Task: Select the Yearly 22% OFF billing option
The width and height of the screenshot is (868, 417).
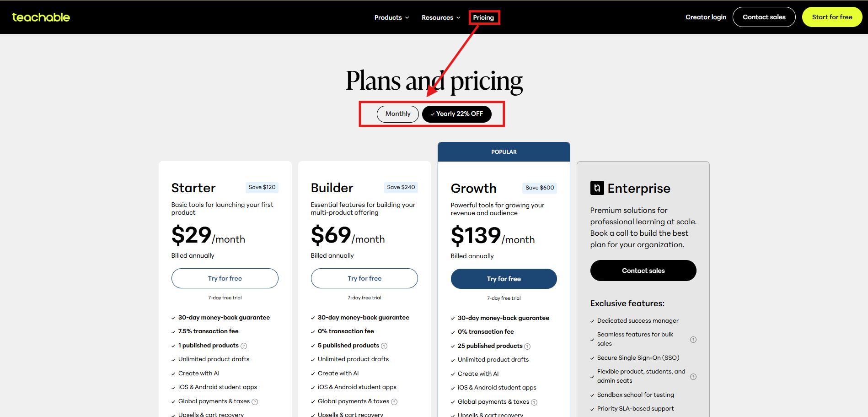Action: (x=456, y=114)
